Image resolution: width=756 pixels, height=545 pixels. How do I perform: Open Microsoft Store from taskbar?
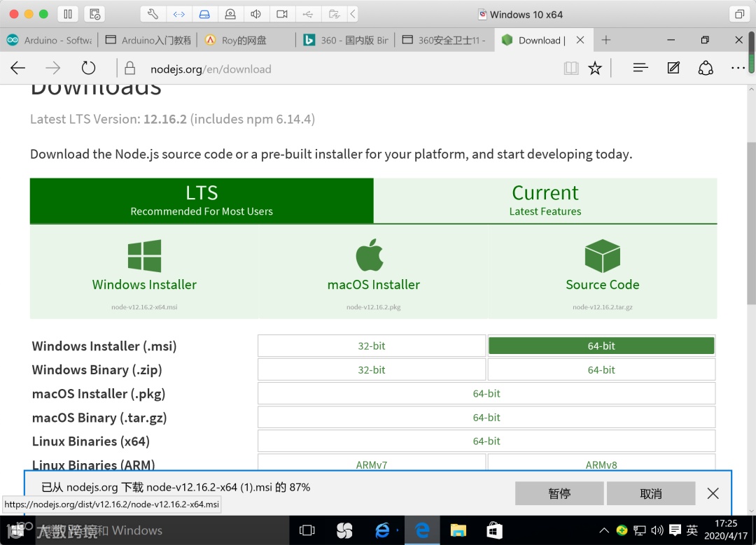pos(495,530)
